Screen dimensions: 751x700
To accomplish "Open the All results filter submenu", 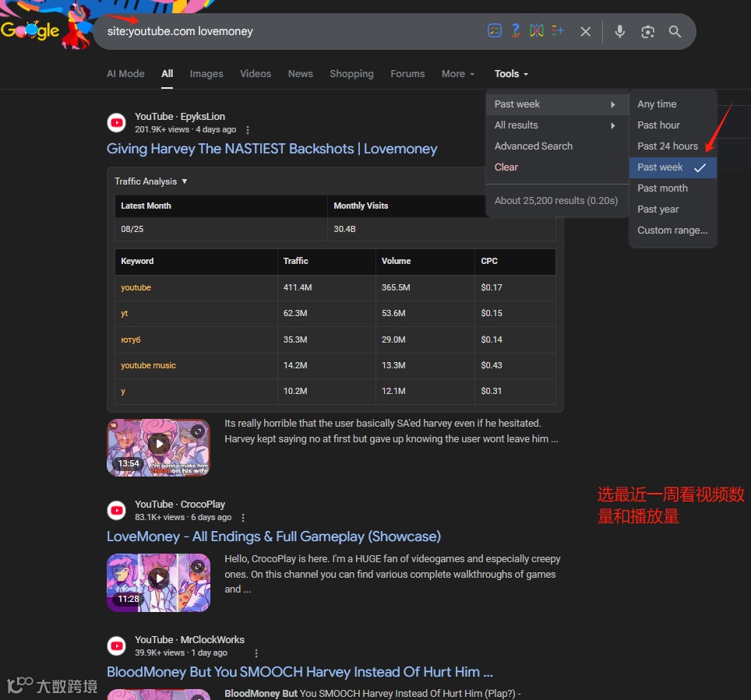I will tap(557, 125).
